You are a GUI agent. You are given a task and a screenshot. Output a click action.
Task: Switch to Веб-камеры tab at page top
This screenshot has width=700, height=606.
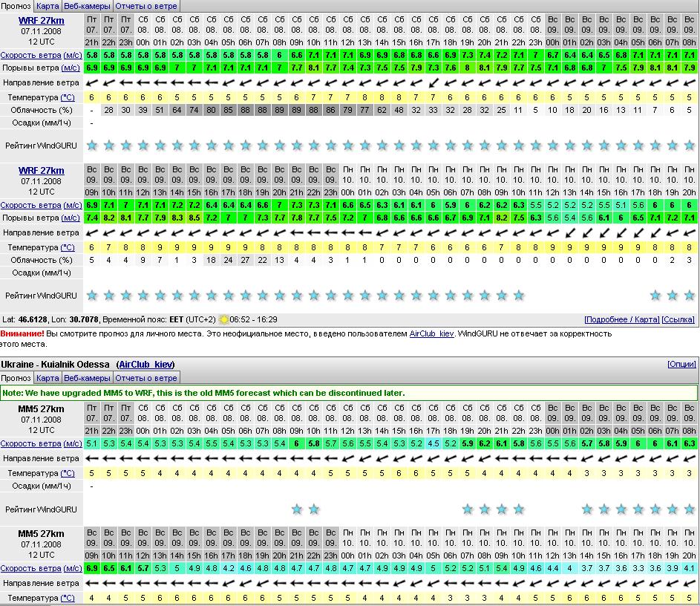(x=87, y=6)
